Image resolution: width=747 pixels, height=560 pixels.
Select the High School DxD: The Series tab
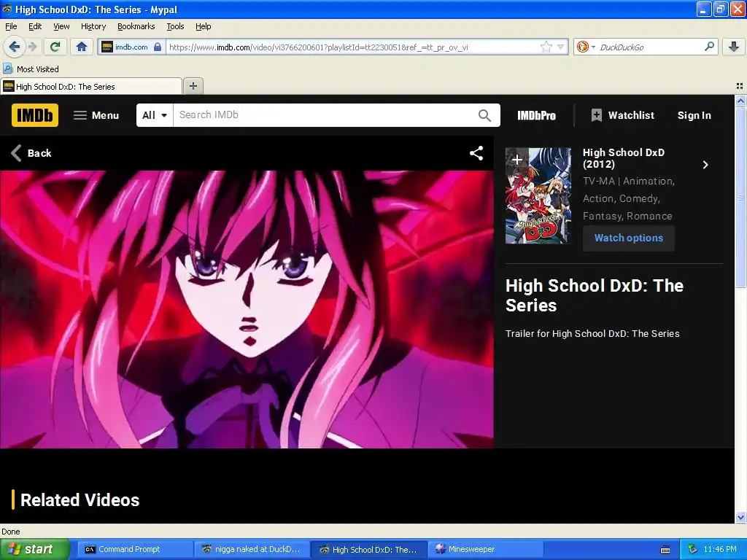pyautogui.click(x=91, y=86)
